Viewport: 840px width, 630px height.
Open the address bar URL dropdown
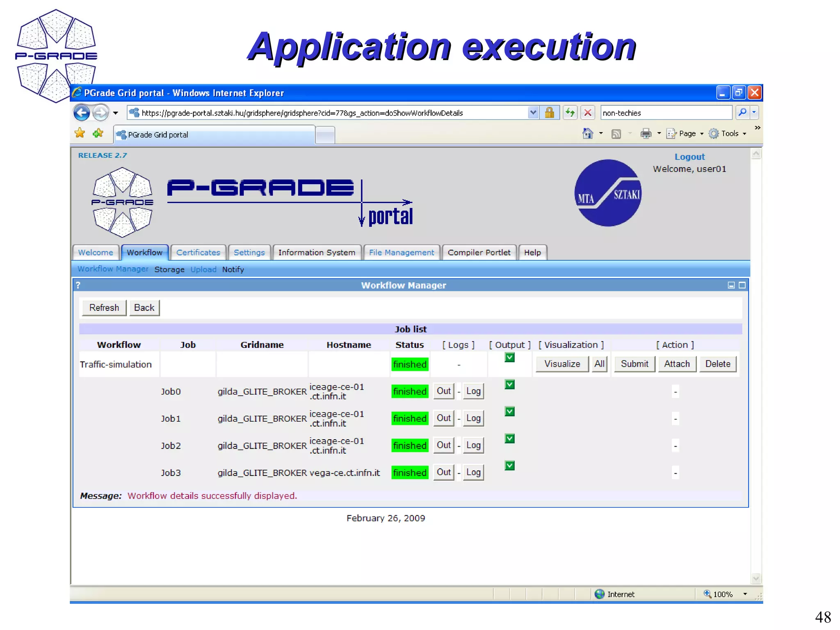pyautogui.click(x=533, y=112)
